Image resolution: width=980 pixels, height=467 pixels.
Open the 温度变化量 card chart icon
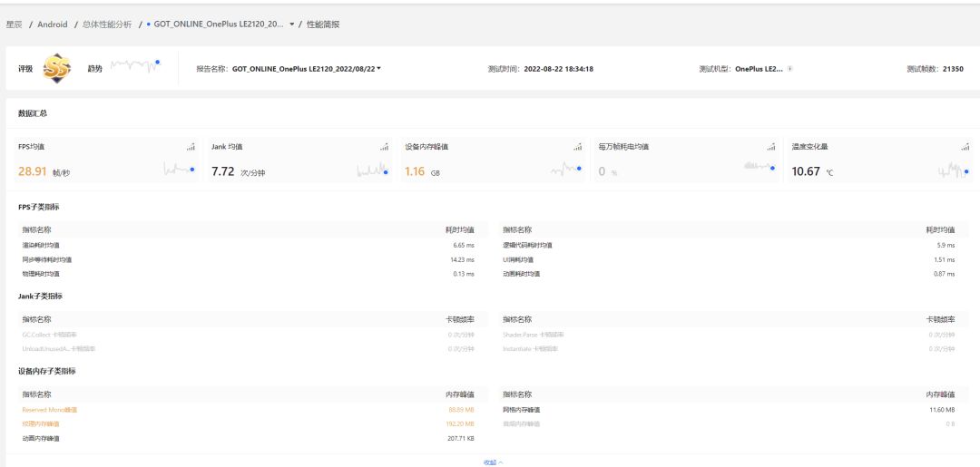965,147
